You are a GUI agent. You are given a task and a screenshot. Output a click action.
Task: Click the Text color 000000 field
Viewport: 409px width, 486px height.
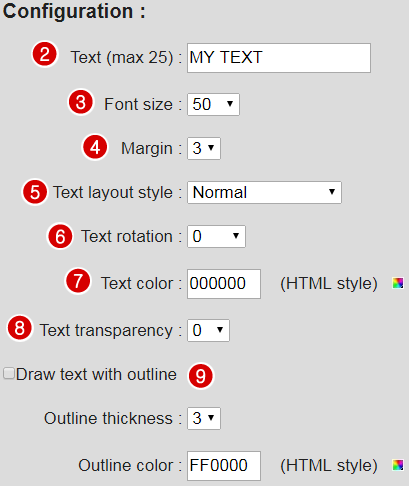click(224, 284)
